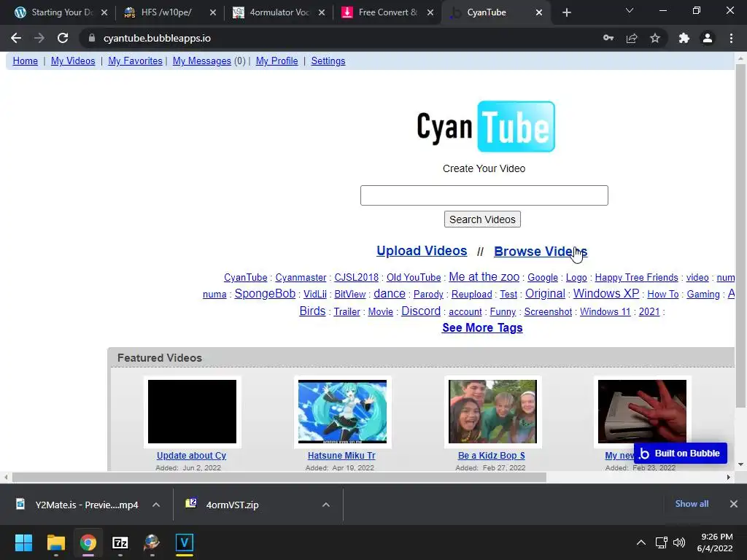Open the Chrome three-dot menu
747x560 pixels.
[x=731, y=38]
